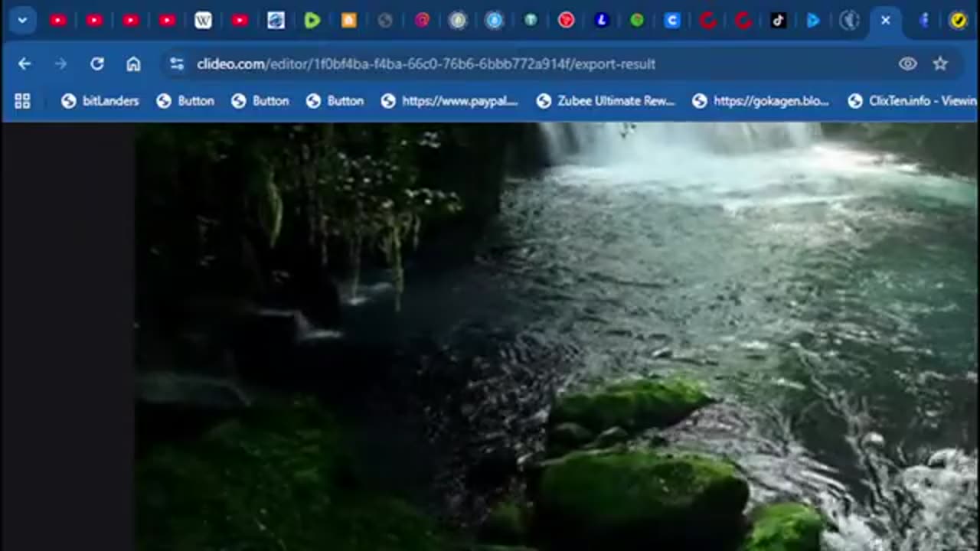This screenshot has width=980, height=551.
Task: Open the browser home page
Action: [x=133, y=64]
